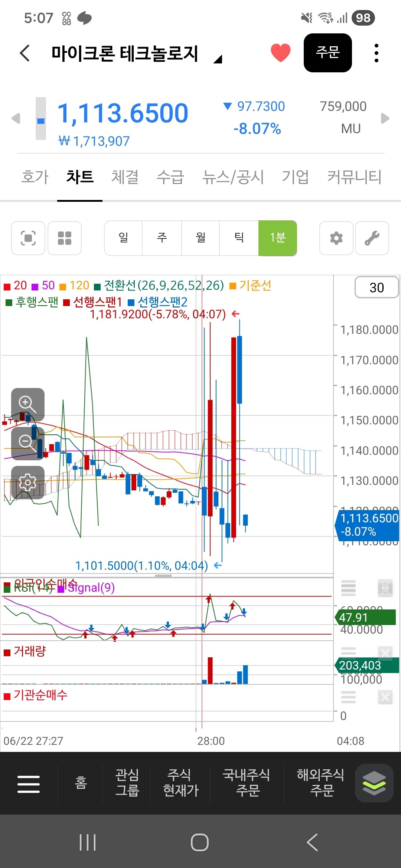
Task: Expand chart to fullscreen icon
Action: point(28,238)
